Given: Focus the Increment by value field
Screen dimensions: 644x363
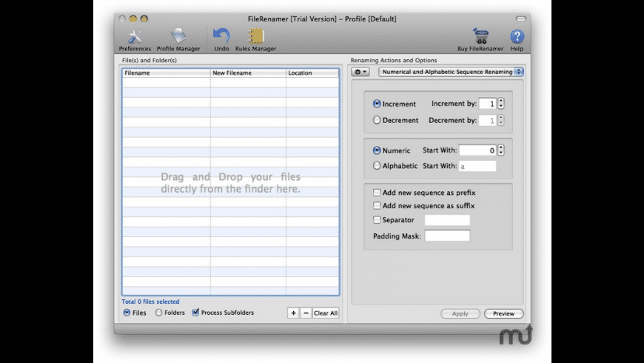Looking at the screenshot, I should [488, 104].
